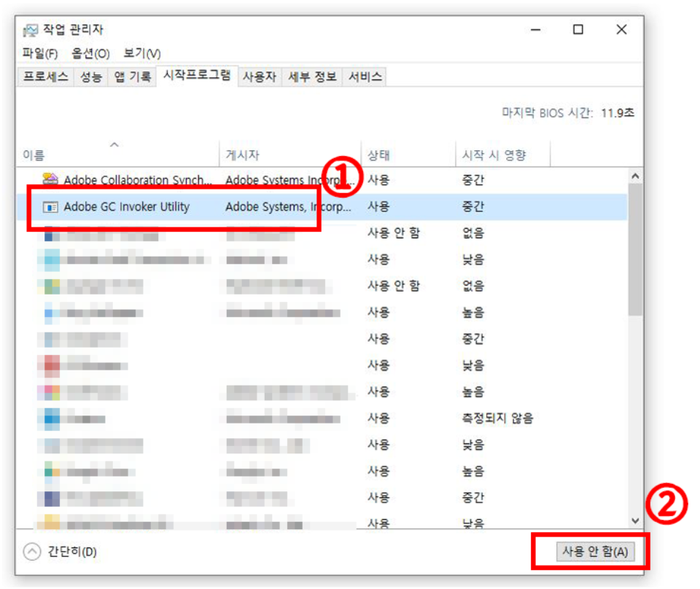This screenshot has height=589, width=700.
Task: Select the Adobe Collaboration Synch... row name
Action: coord(138,180)
